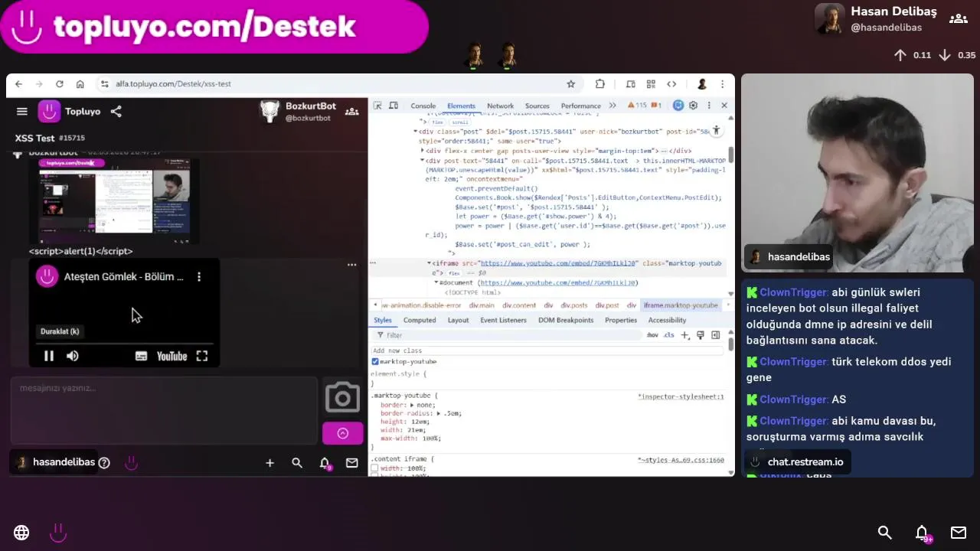The height and width of the screenshot is (551, 980).
Task: Pause the Ateşten Gömlek video
Action: 48,356
